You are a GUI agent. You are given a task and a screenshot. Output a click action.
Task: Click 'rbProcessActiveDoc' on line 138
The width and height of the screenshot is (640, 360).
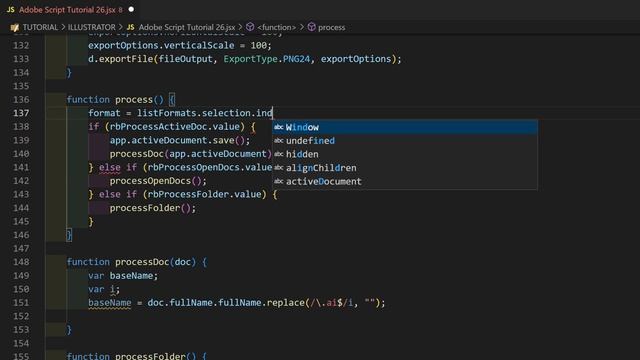point(158,127)
